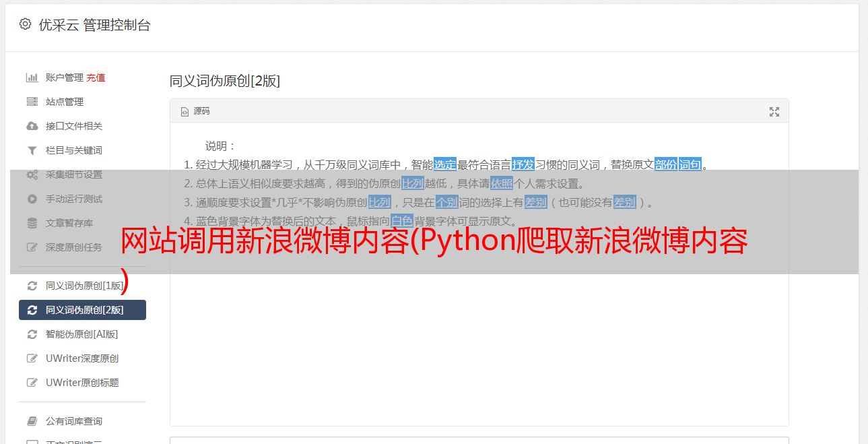The image size is (868, 444).
Task: Click the server icon beside 站点管理
Action: coord(32,102)
